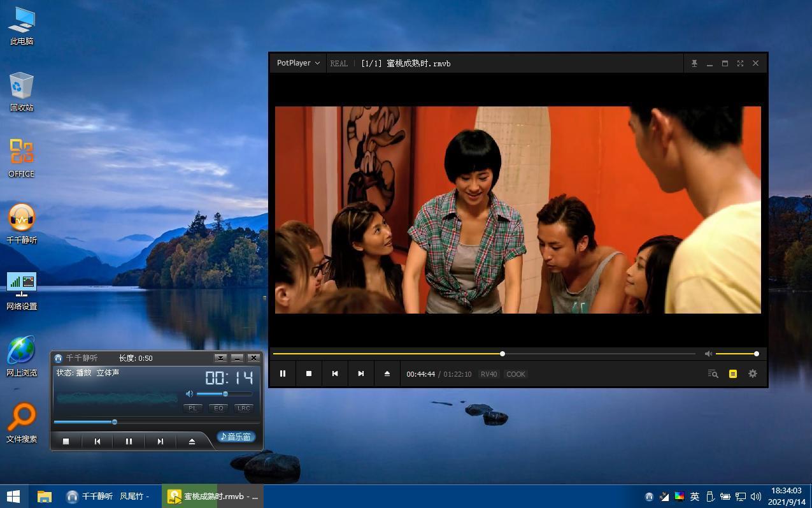This screenshot has height=508, width=812.
Task: Open network status tray icon
Action: [741, 497]
